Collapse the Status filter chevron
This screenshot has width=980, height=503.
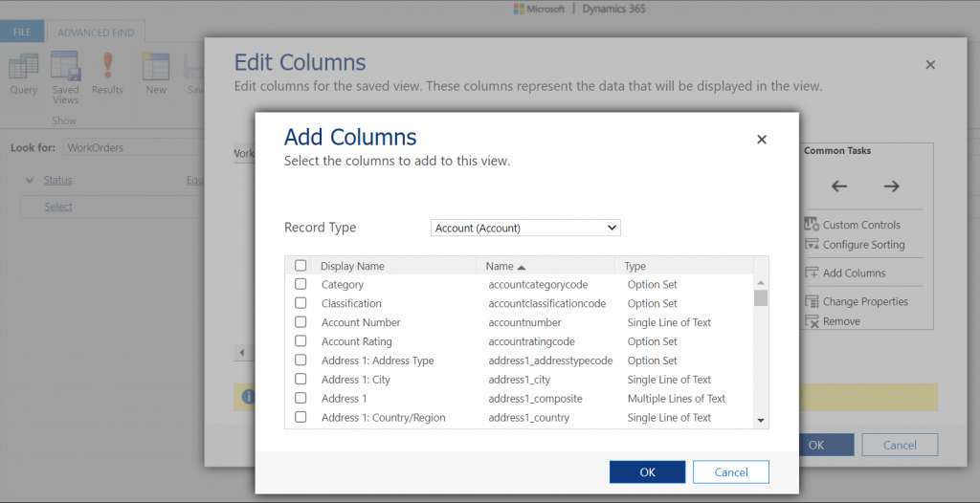click(x=30, y=181)
